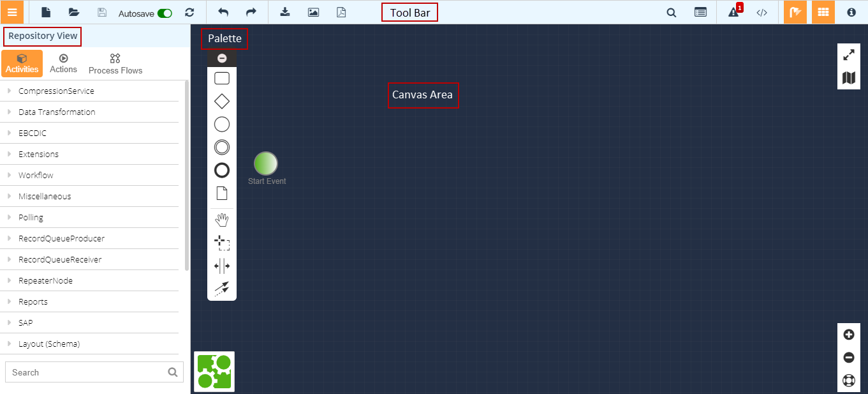Export the canvas as an image
Screen dimensions: 868x394
[313, 12]
